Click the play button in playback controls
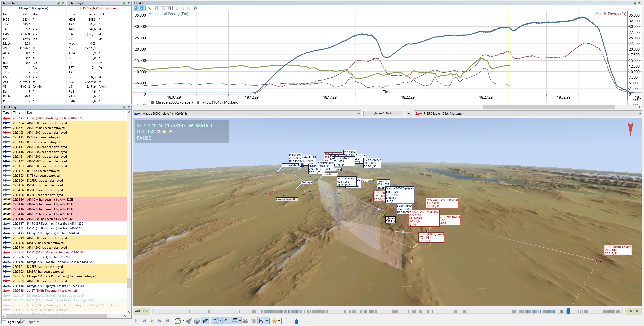This screenshot has height=326, width=644. [x=152, y=321]
